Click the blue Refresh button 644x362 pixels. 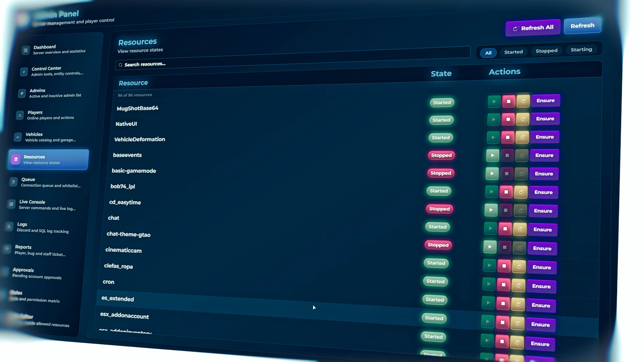582,26
